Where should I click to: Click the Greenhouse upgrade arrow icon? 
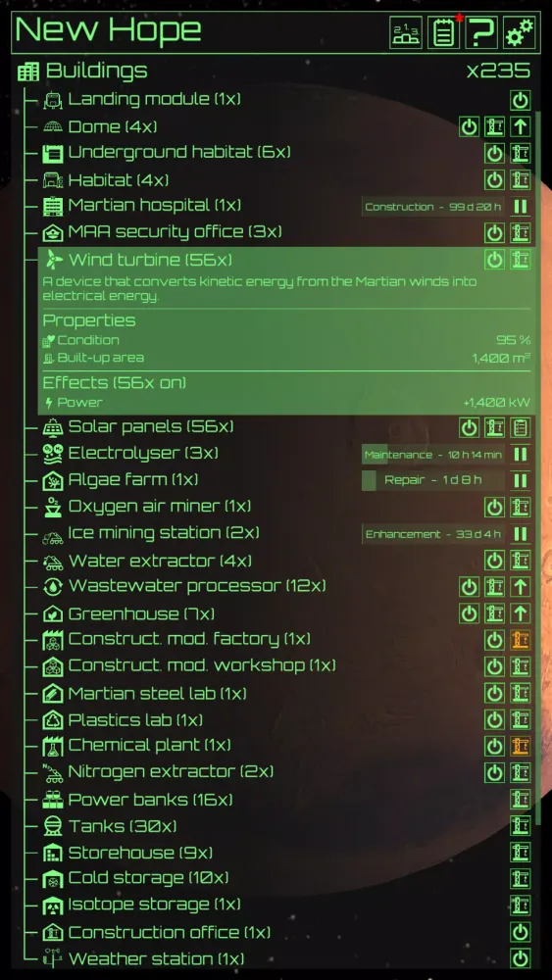(520, 613)
